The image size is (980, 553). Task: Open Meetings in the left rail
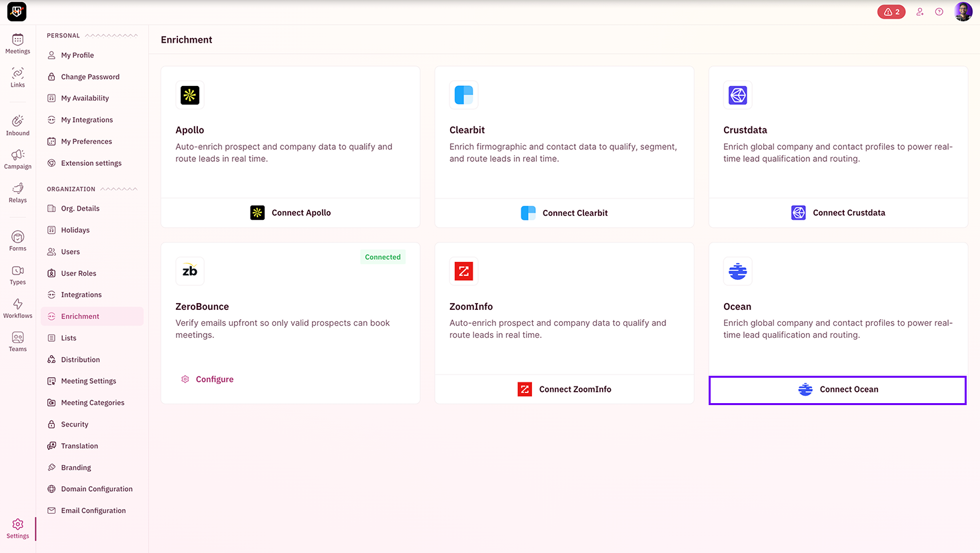[x=17, y=44]
